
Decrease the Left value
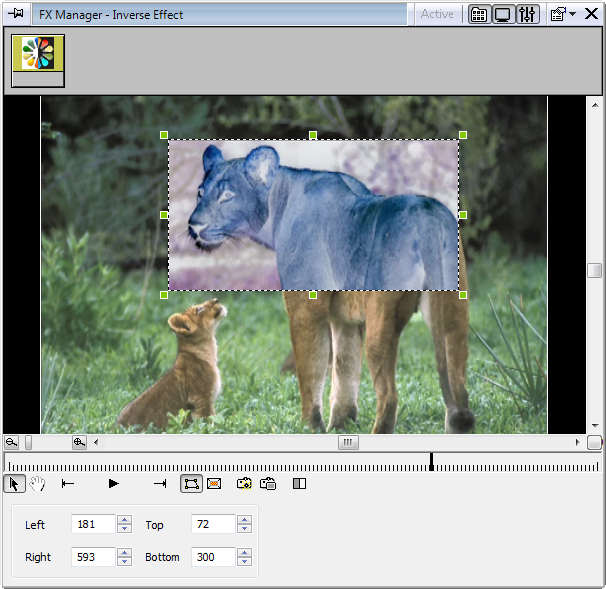[x=124, y=529]
